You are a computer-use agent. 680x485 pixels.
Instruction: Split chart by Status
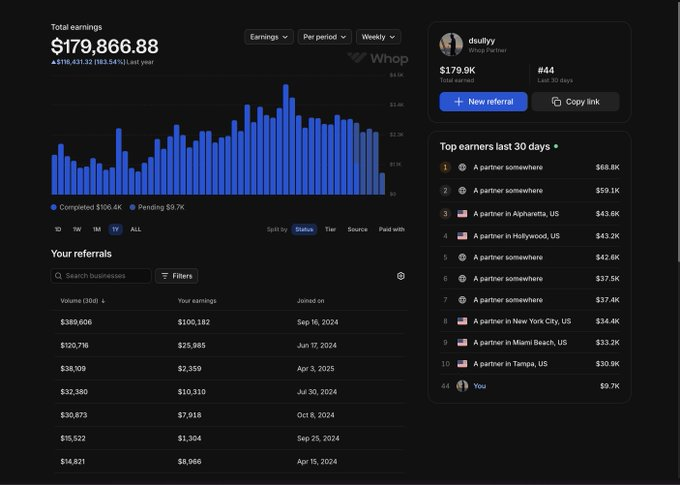pyautogui.click(x=304, y=229)
